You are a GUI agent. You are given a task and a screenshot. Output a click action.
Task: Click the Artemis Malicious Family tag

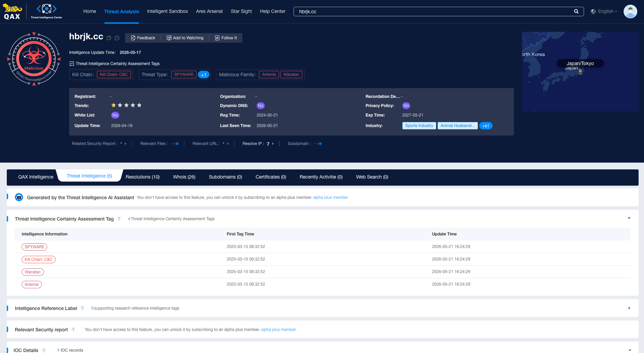(x=269, y=75)
